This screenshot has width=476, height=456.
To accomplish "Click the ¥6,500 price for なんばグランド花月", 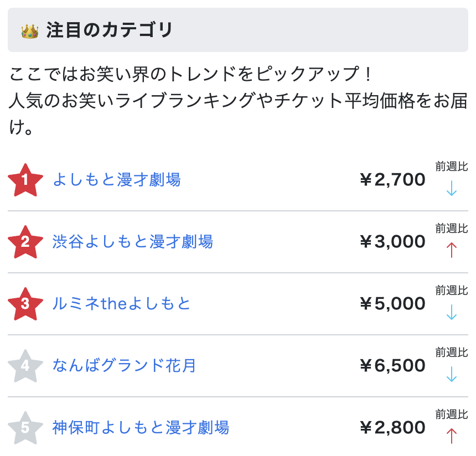I will point(392,366).
